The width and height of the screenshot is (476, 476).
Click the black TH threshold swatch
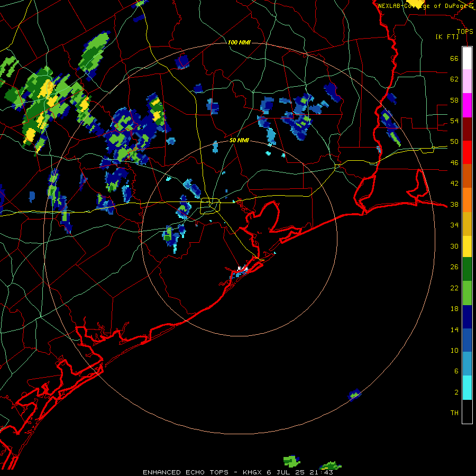point(467,411)
